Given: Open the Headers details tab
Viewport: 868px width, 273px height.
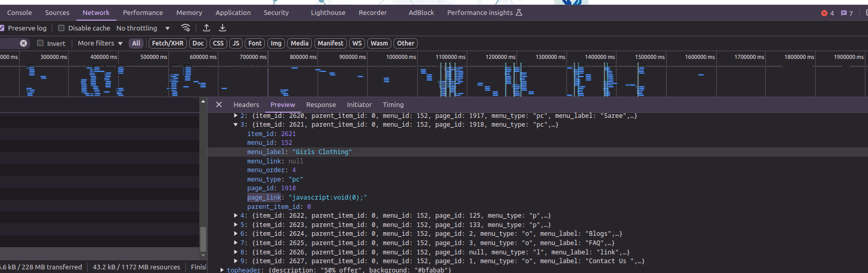Looking at the screenshot, I should point(246,104).
